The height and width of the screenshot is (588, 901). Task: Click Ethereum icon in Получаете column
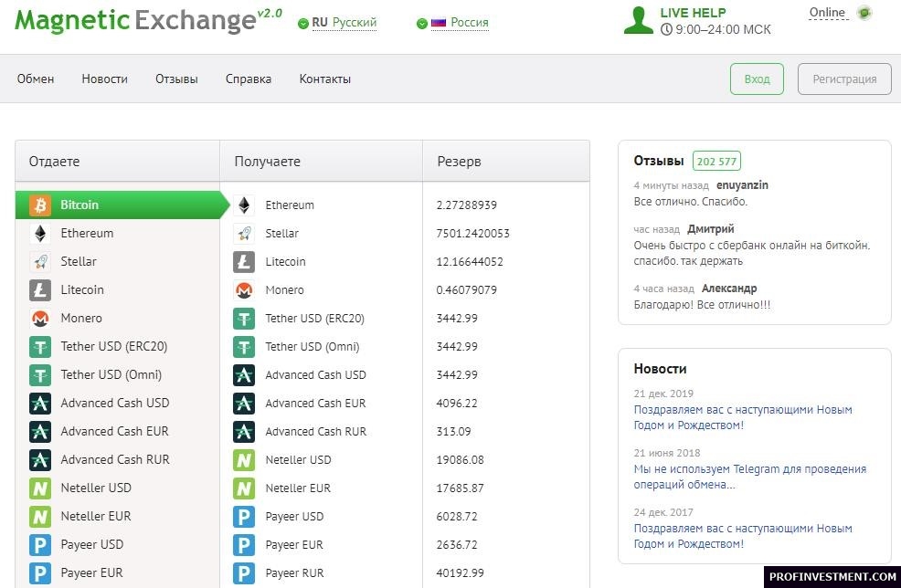(x=244, y=205)
